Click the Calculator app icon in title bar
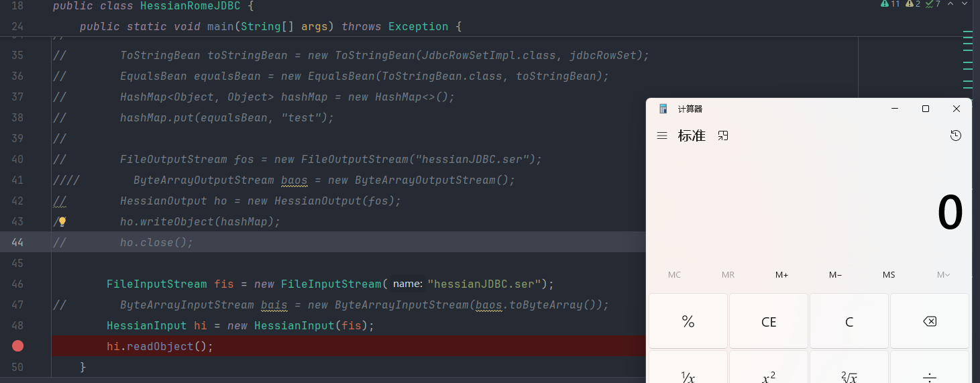 (x=663, y=109)
